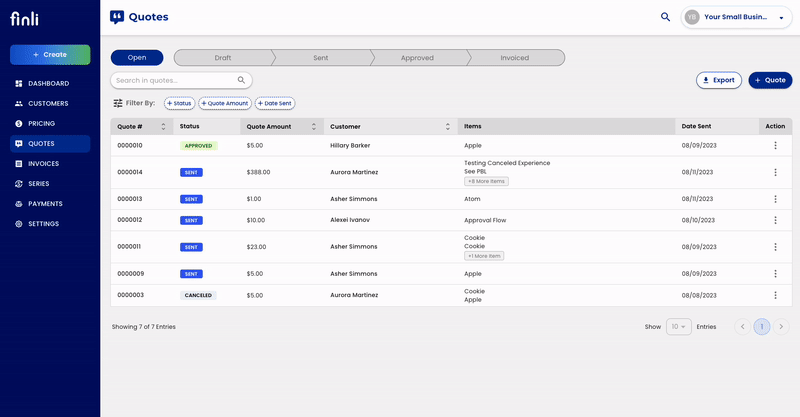Open the Show entries count dropdown

[679, 327]
